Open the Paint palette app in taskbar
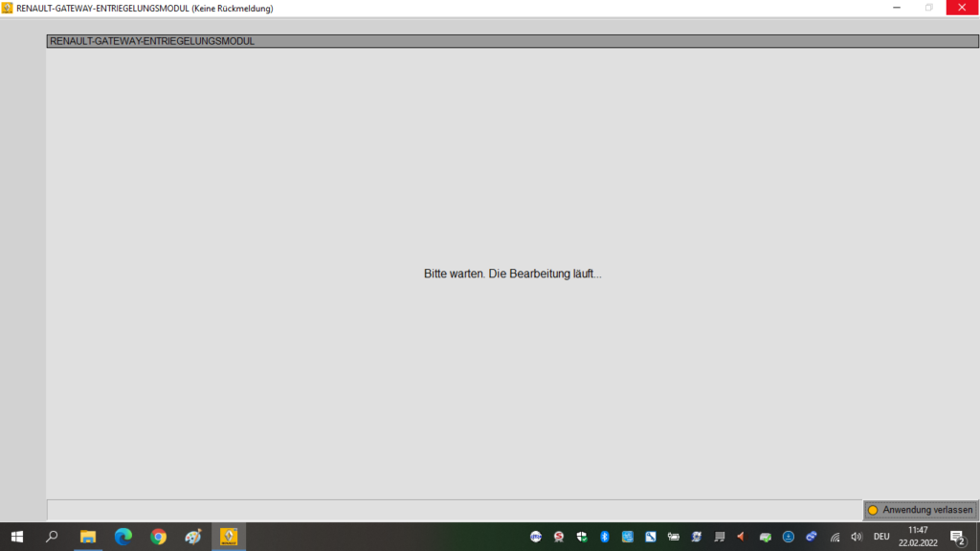This screenshot has width=980, height=551. click(x=193, y=537)
